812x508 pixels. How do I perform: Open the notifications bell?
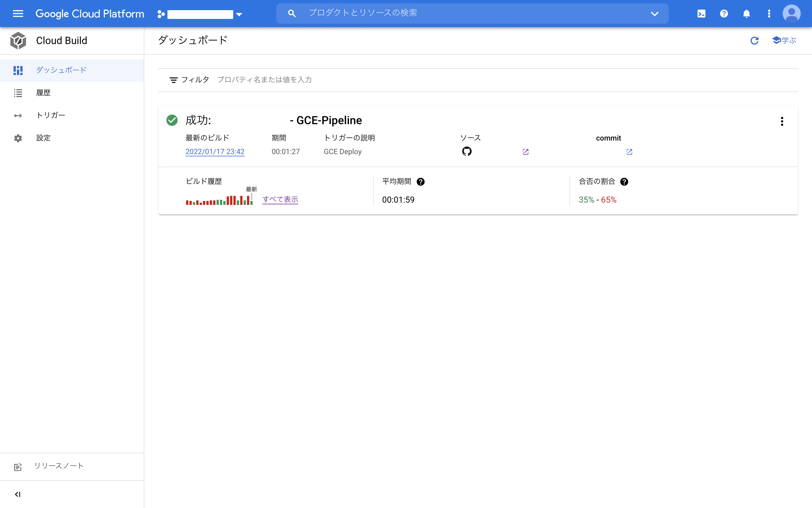click(746, 14)
